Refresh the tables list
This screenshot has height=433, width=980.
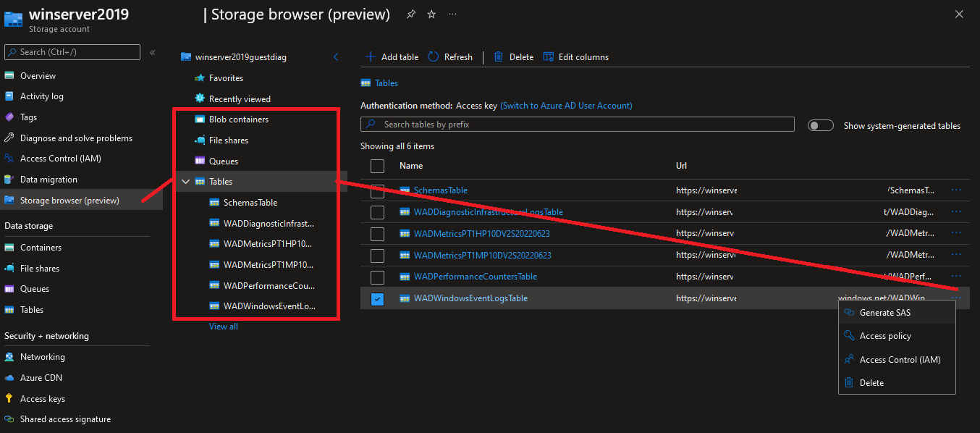[x=450, y=57]
